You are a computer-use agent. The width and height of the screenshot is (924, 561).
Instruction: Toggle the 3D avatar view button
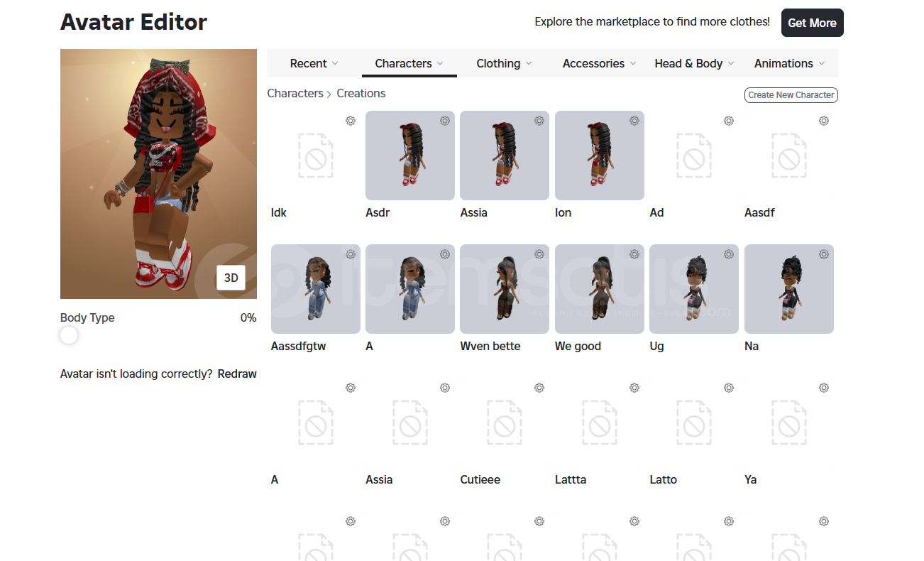point(231,278)
